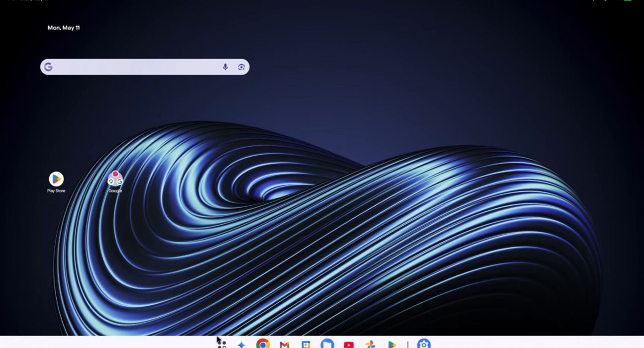Open Google Chrome from the taskbar

click(263, 344)
